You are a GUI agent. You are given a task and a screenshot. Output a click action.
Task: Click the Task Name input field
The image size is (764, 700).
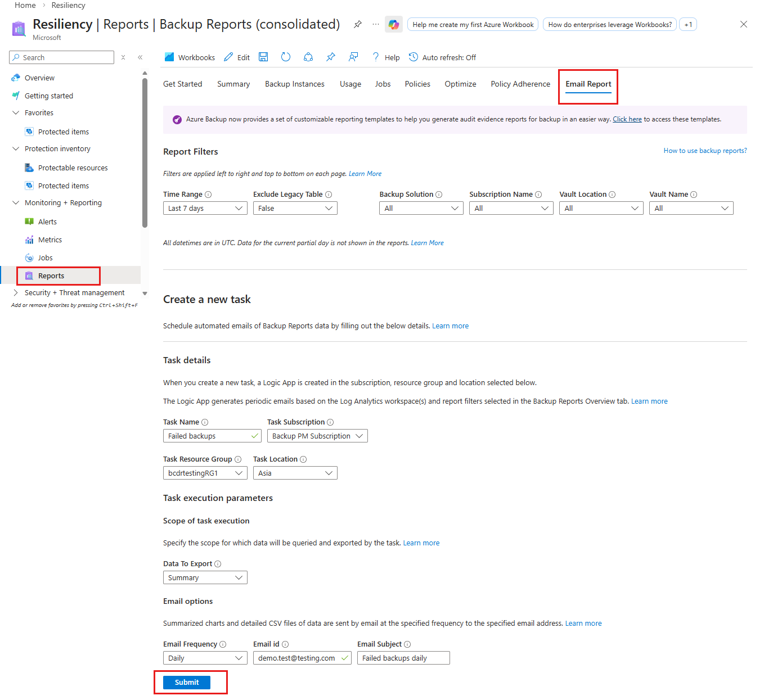click(x=212, y=436)
